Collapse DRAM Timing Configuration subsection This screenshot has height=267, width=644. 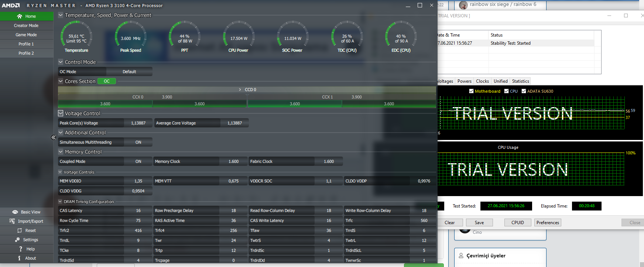[x=60, y=202]
